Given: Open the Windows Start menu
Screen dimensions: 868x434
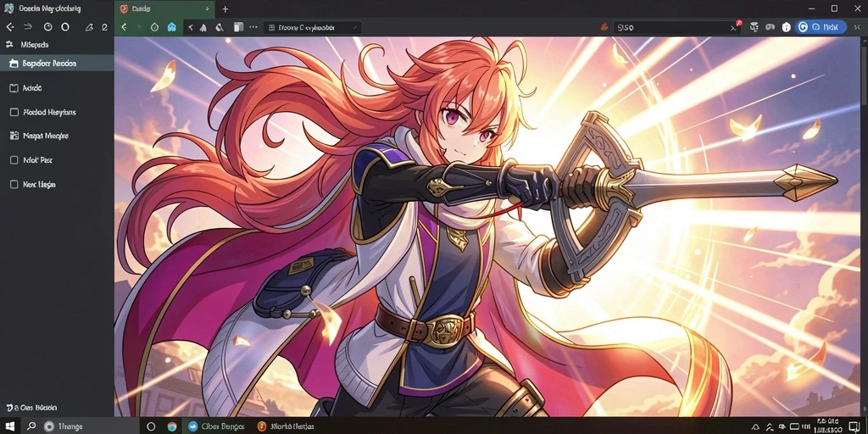Looking at the screenshot, I should (10, 426).
